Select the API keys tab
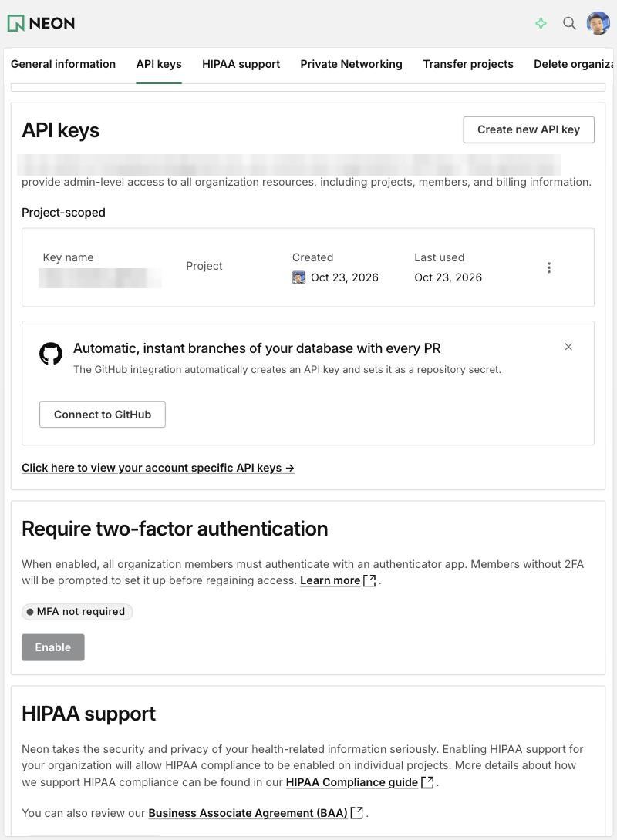 point(159,64)
